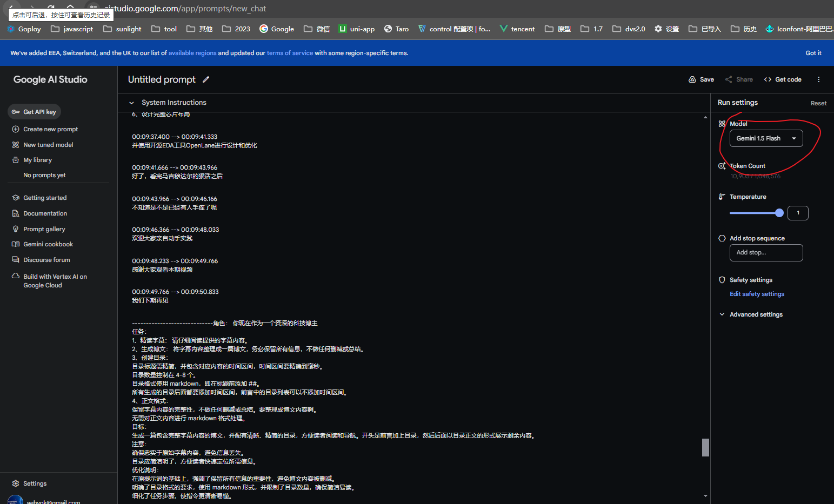Click the Google AI Studio logo
The image size is (834, 504).
tap(50, 79)
